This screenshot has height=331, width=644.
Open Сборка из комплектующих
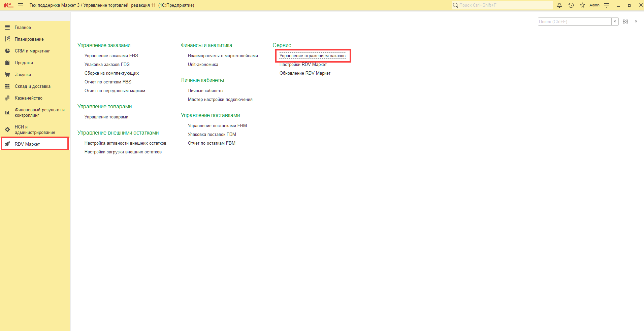[x=111, y=73]
